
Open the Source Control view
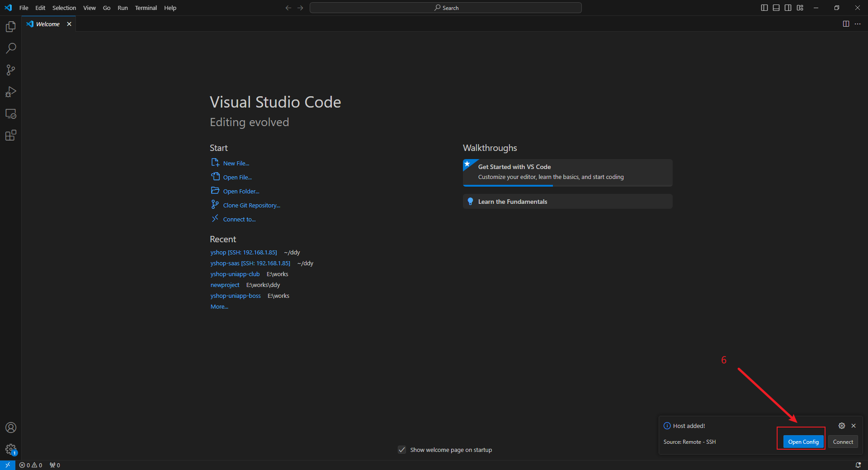10,70
